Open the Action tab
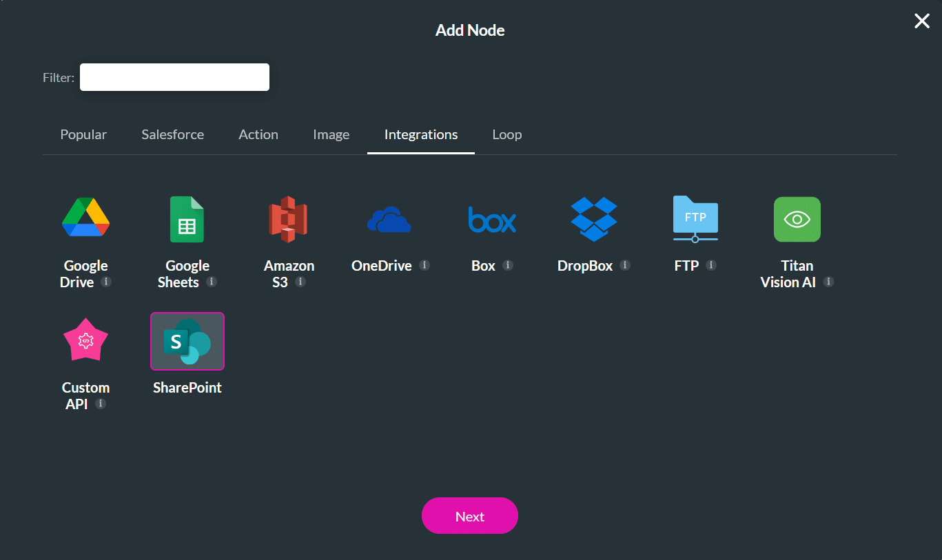This screenshot has width=942, height=560. click(x=258, y=134)
